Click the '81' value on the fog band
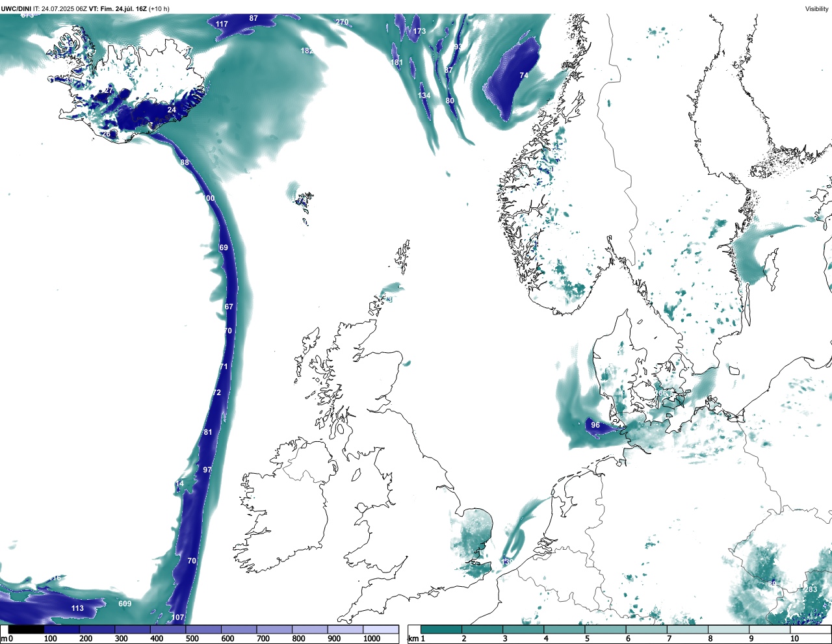This screenshot has width=832, height=644. [x=208, y=432]
